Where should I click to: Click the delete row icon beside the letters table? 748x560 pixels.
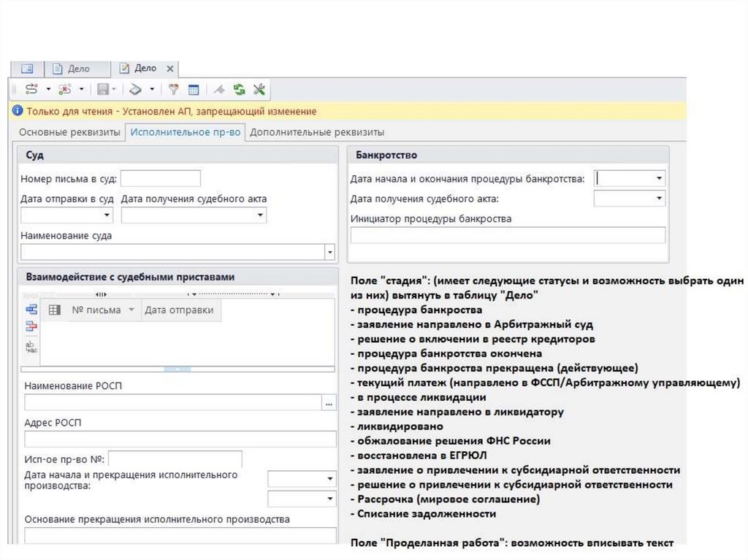[x=31, y=326]
